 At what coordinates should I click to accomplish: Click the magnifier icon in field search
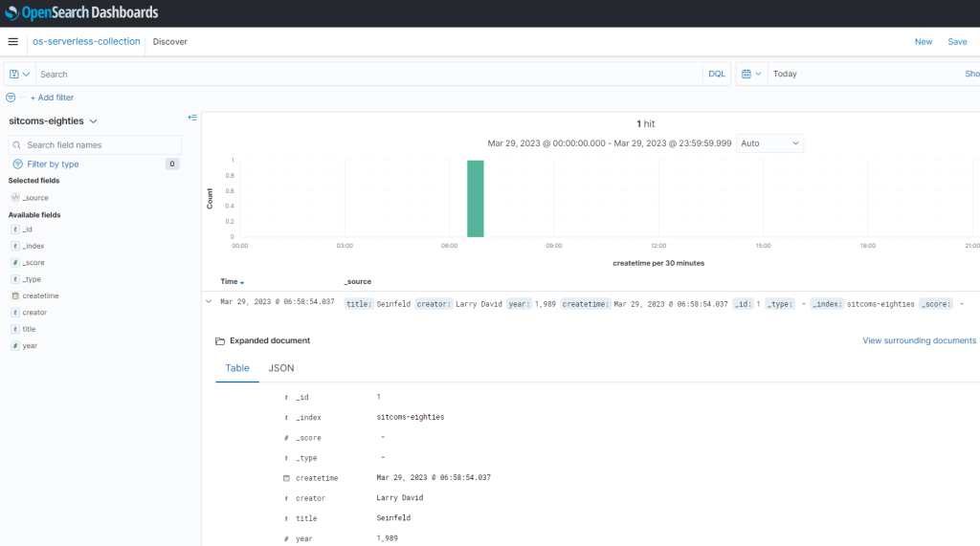click(17, 145)
